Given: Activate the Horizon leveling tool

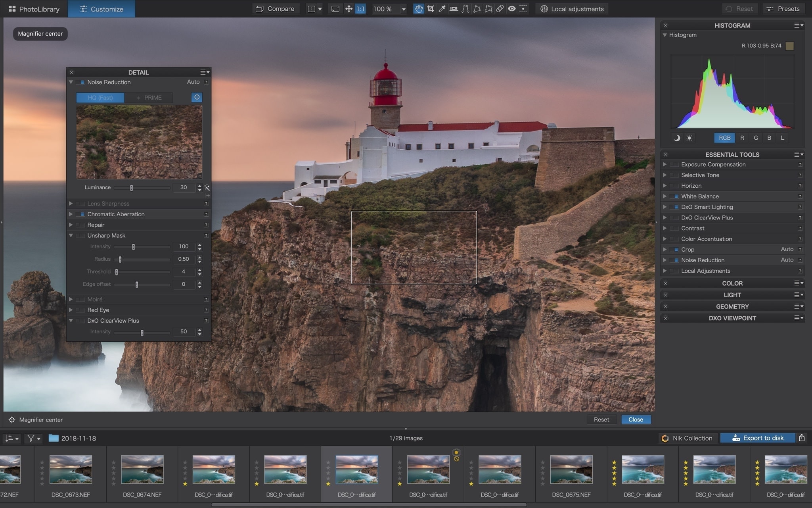Looking at the screenshot, I should 454,9.
